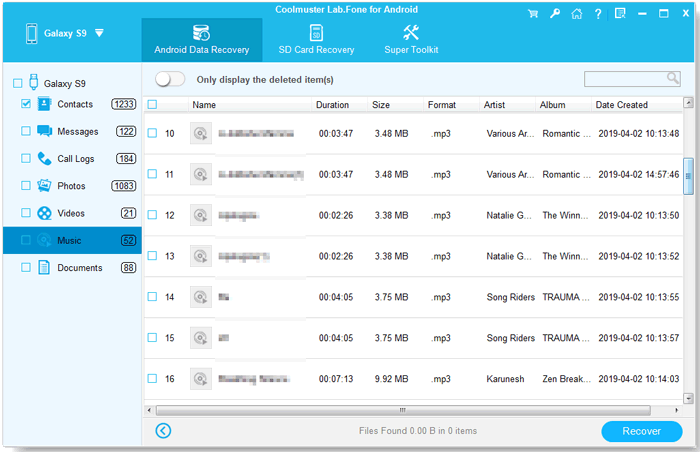Click the Contacts address book icon

[44, 104]
